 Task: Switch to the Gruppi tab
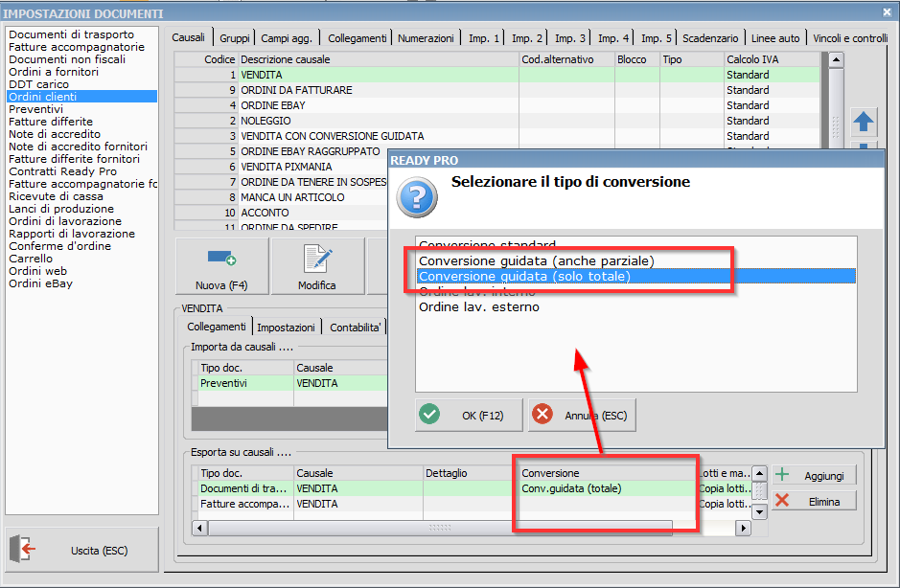[234, 38]
